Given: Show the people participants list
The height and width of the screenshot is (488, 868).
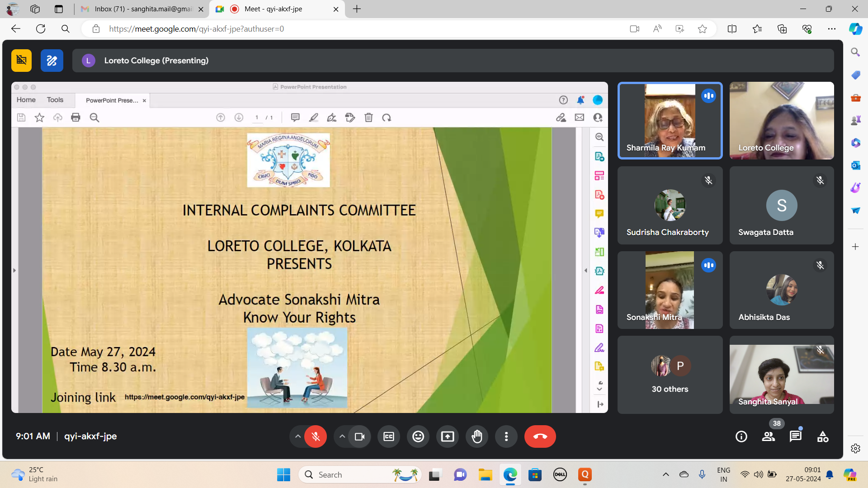Looking at the screenshot, I should (x=768, y=436).
